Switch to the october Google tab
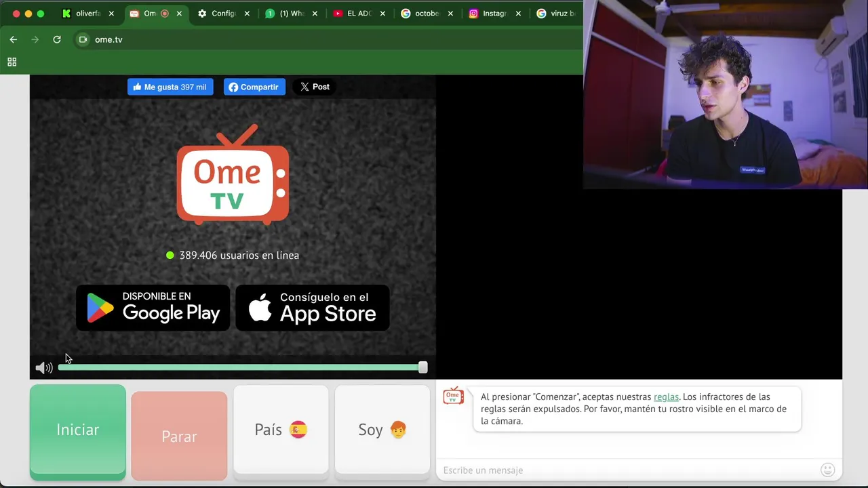868x488 pixels. click(427, 14)
